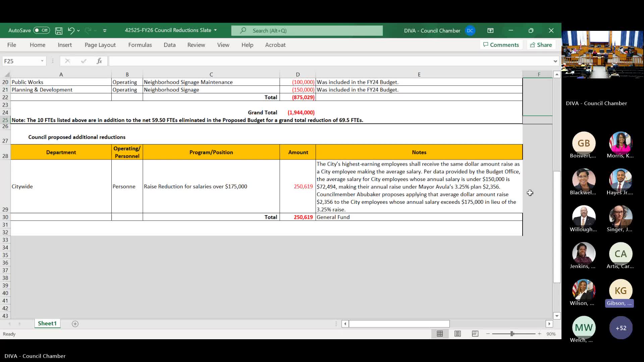Click the Neighborhood Signage Maintenance cell

[211, 82]
